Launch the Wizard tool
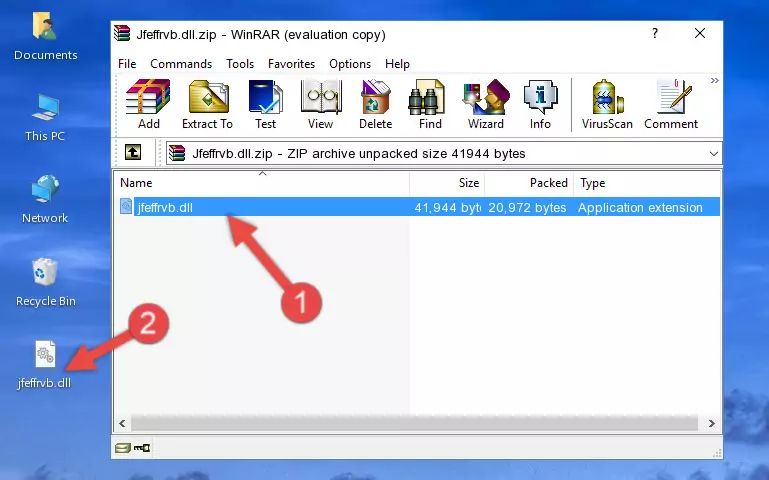 pos(486,104)
